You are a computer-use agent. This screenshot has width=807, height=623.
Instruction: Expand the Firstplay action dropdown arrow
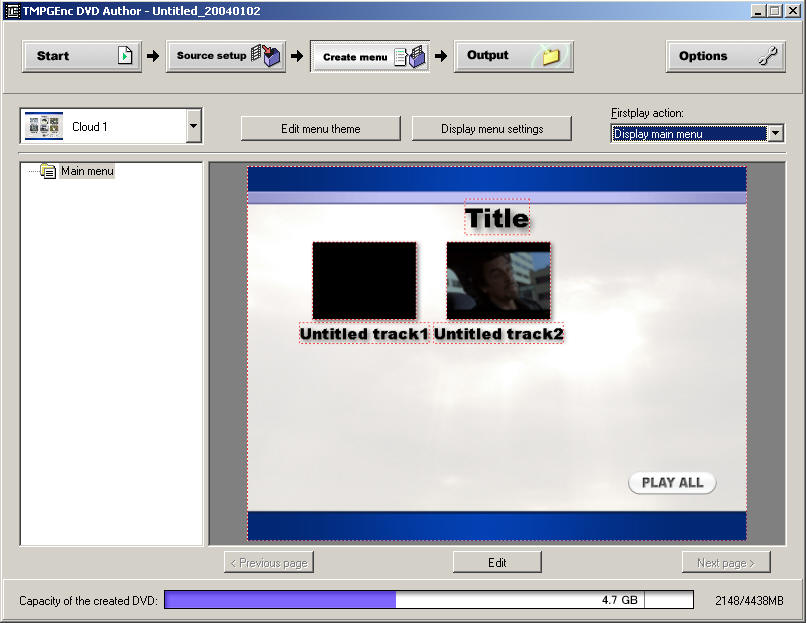click(x=776, y=133)
